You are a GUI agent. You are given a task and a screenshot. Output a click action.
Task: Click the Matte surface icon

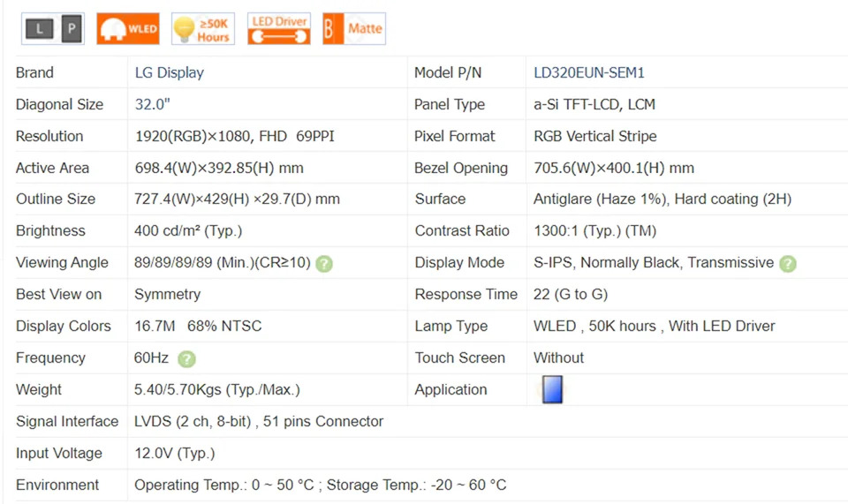click(x=354, y=28)
